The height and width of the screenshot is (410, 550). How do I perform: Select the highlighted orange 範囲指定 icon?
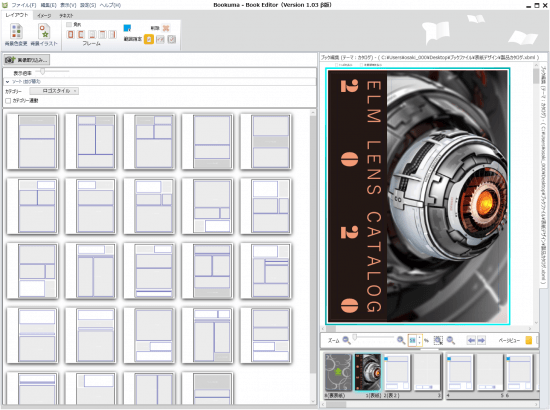[149, 39]
